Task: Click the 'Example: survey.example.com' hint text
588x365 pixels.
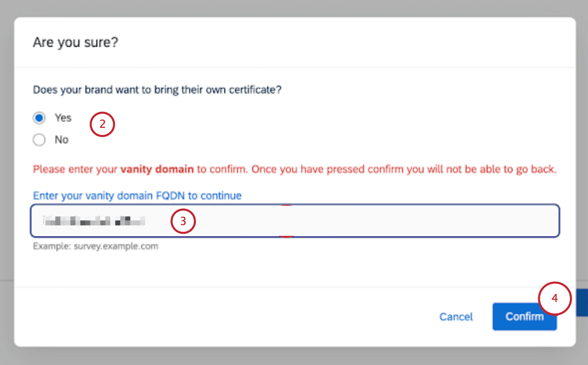Action: tap(95, 246)
